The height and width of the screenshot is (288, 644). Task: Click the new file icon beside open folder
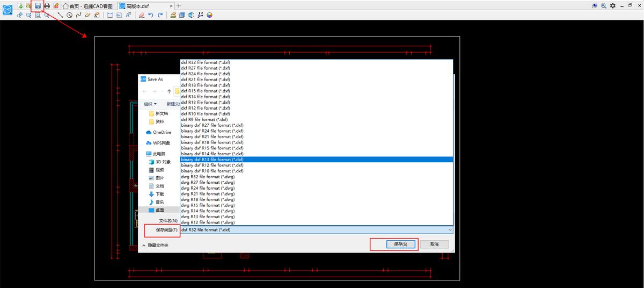(20, 5)
